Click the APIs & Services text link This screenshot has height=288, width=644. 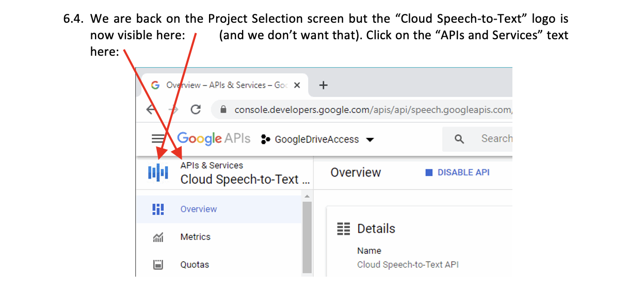coord(212,165)
